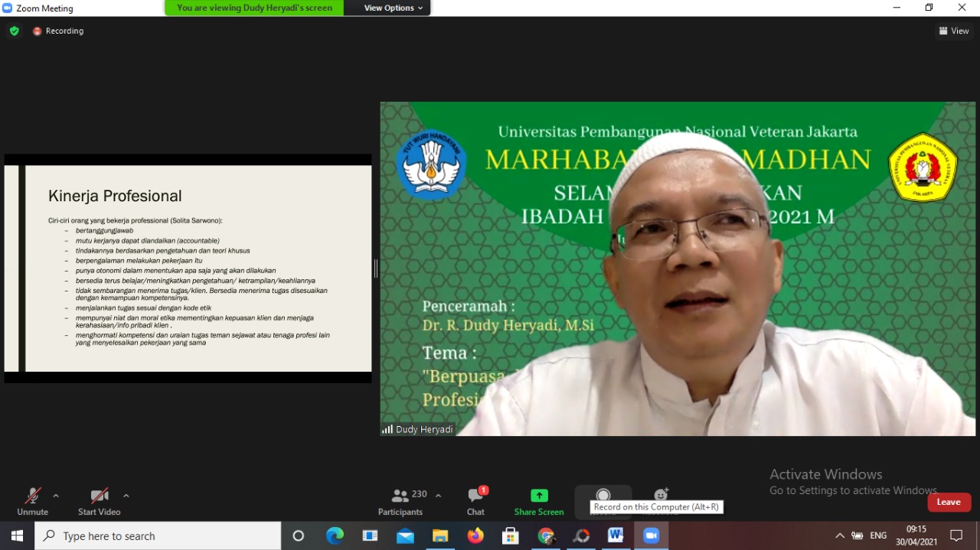Expand the arrow next to Participants
This screenshot has width=980, height=550.
(438, 496)
